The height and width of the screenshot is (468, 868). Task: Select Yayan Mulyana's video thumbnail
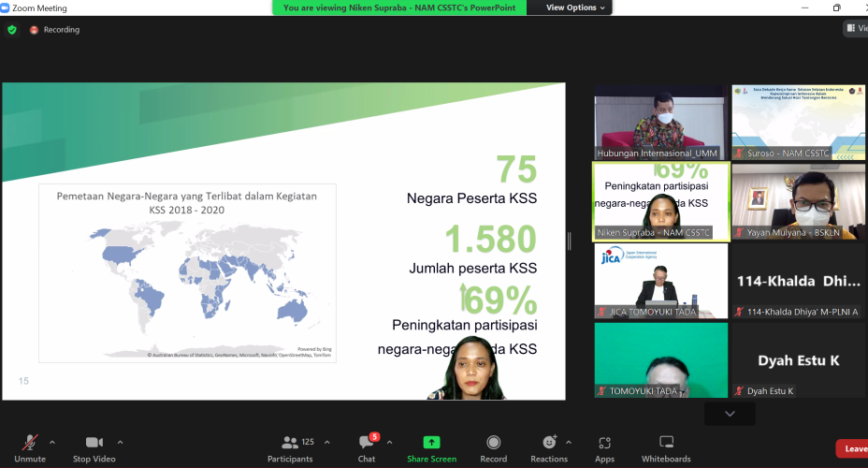799,202
